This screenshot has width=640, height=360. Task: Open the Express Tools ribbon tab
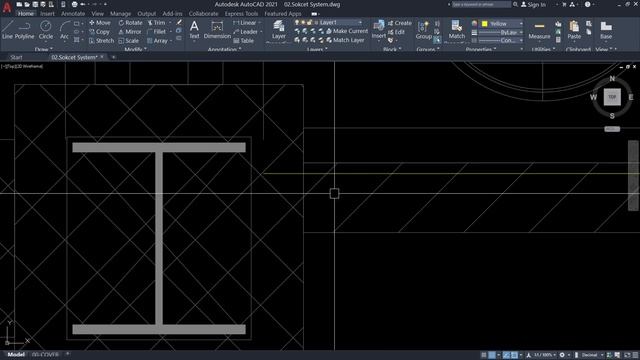coord(241,13)
